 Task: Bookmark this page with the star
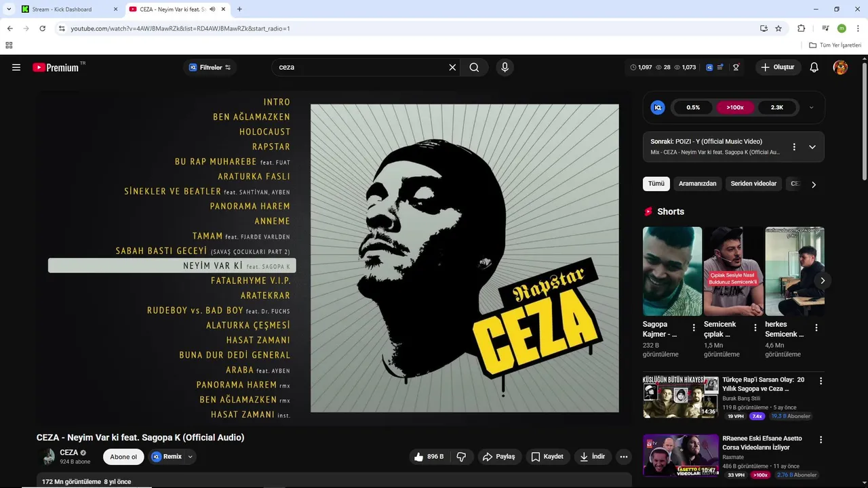(x=778, y=28)
